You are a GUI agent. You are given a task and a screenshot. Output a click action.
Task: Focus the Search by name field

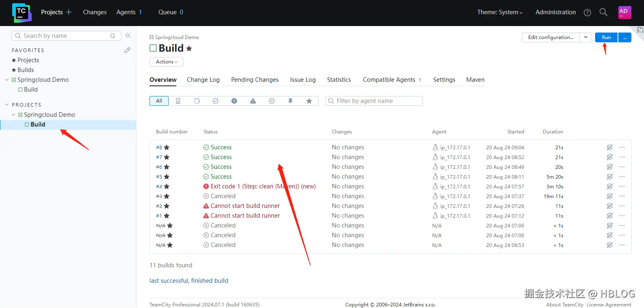click(x=67, y=36)
